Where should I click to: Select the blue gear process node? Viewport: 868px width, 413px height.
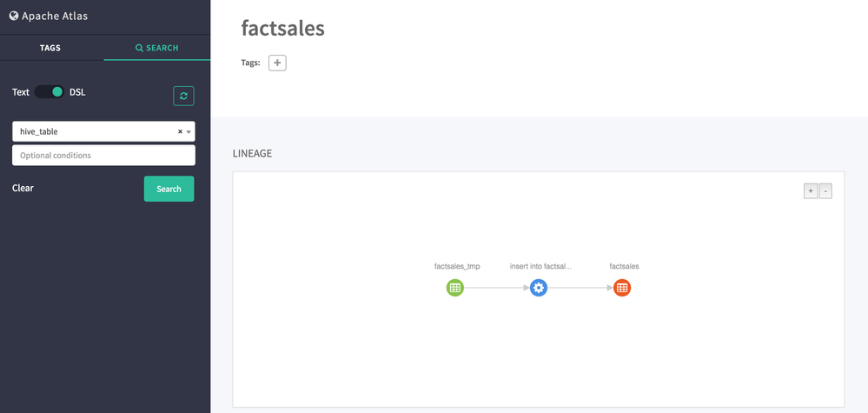pos(539,288)
